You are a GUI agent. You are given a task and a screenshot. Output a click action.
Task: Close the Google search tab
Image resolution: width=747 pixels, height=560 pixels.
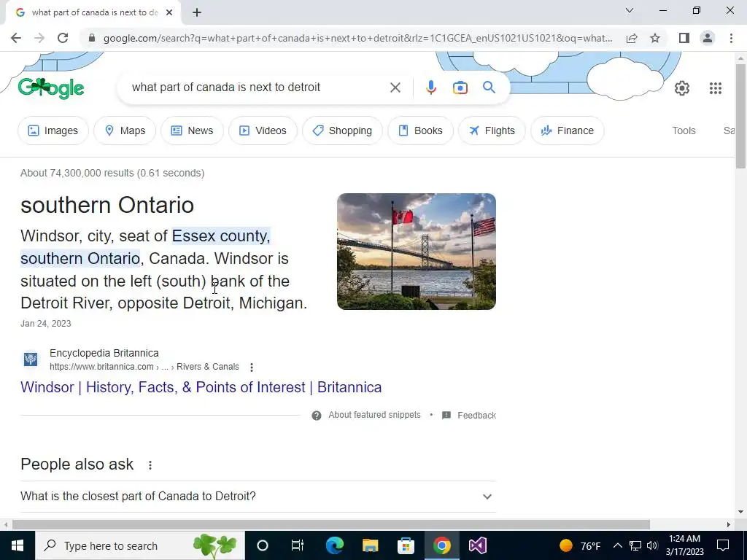[x=169, y=13]
